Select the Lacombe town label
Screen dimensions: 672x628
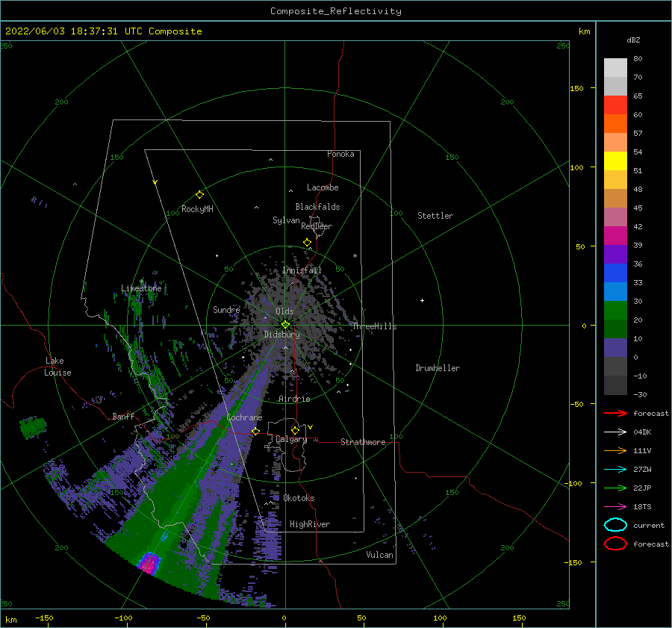pyautogui.click(x=323, y=187)
